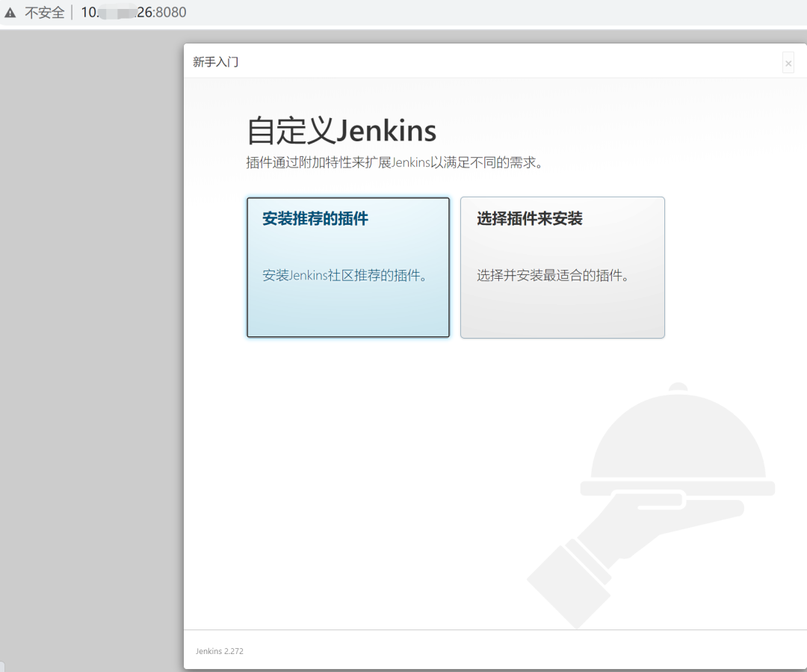Click the serving tray cloche dome watermark
The image size is (807, 672).
pyautogui.click(x=678, y=441)
